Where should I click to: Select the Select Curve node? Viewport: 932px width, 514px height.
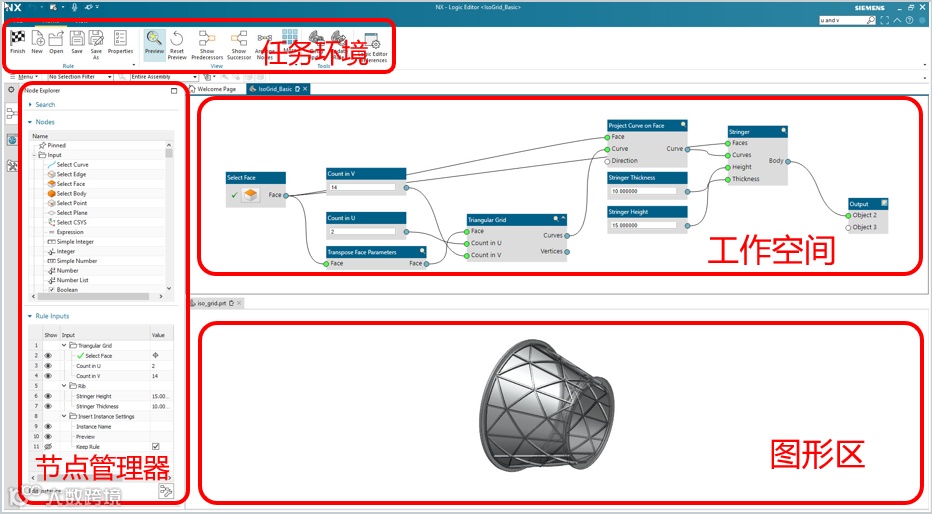[x=73, y=165]
